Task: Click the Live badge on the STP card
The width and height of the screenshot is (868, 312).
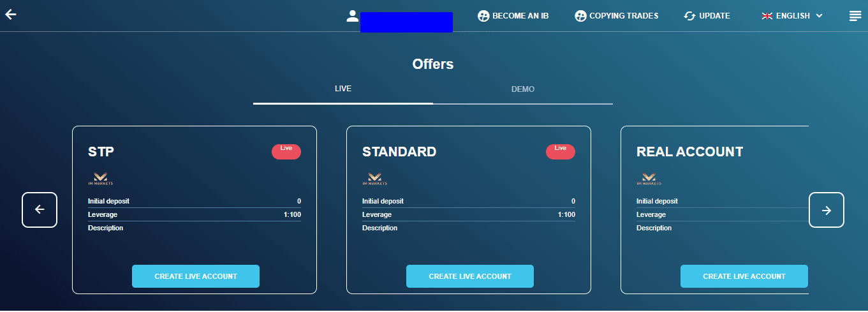Action: (x=286, y=151)
